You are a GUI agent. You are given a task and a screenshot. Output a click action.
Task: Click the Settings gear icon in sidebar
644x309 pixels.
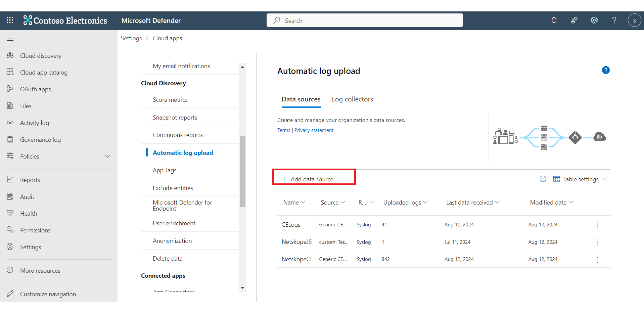[10, 247]
